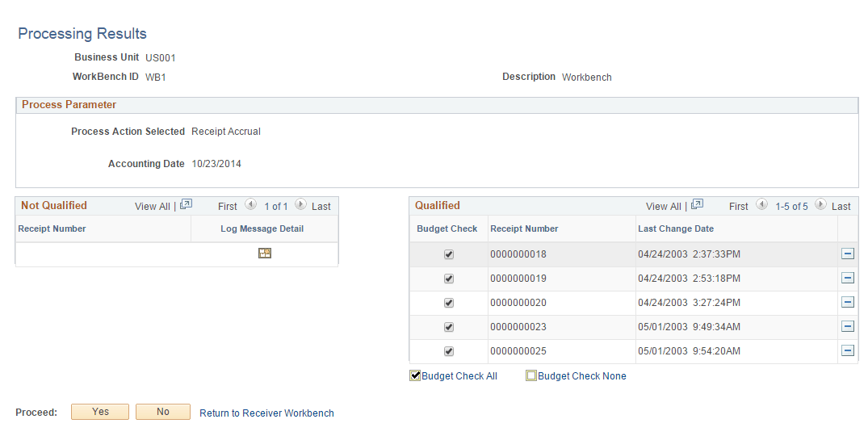
Task: Uncheck Budget Check for receipt 0000000019
Action: pyautogui.click(x=449, y=279)
